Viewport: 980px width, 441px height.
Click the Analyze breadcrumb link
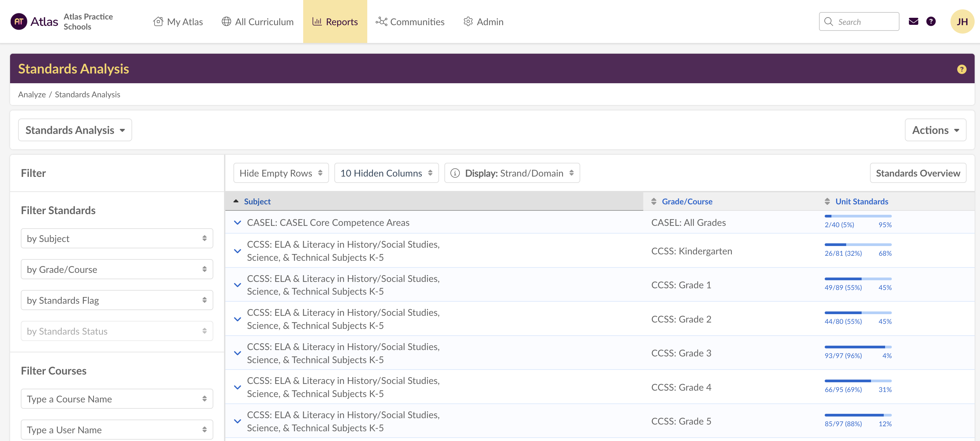(x=32, y=94)
